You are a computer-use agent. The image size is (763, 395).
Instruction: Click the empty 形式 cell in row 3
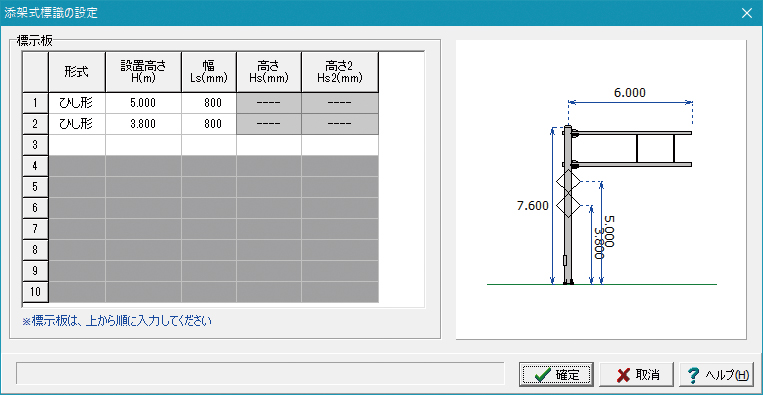click(x=77, y=145)
